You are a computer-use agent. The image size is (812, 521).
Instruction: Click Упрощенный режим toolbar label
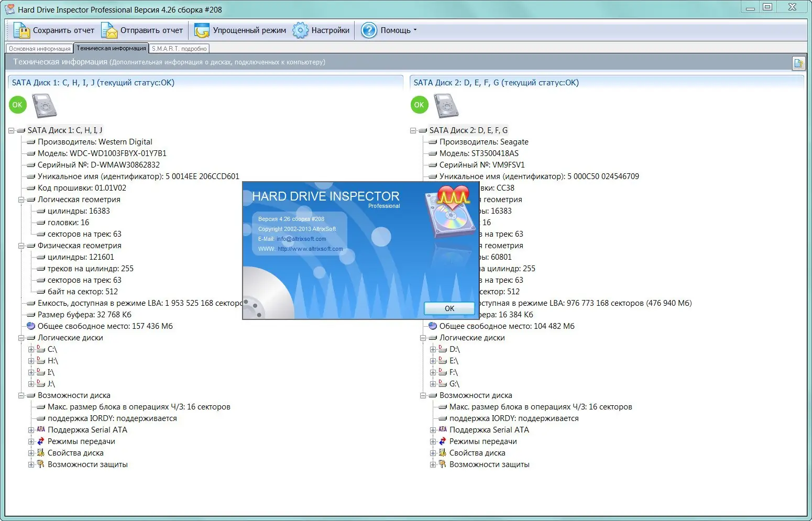tap(249, 30)
